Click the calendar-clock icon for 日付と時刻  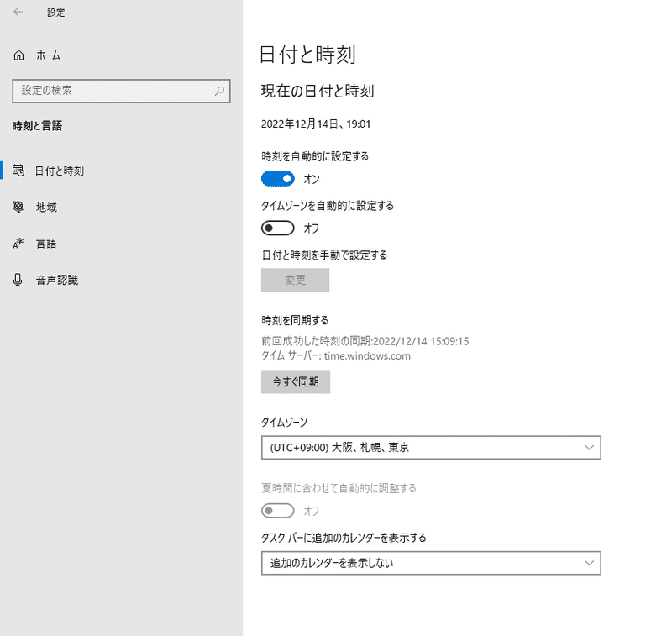(x=18, y=171)
